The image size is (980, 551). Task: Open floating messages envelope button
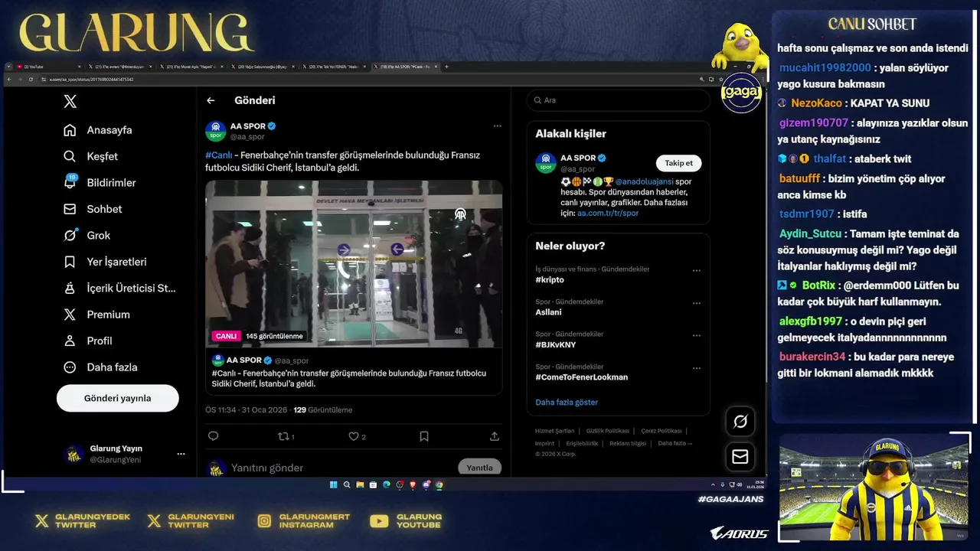coord(740,457)
